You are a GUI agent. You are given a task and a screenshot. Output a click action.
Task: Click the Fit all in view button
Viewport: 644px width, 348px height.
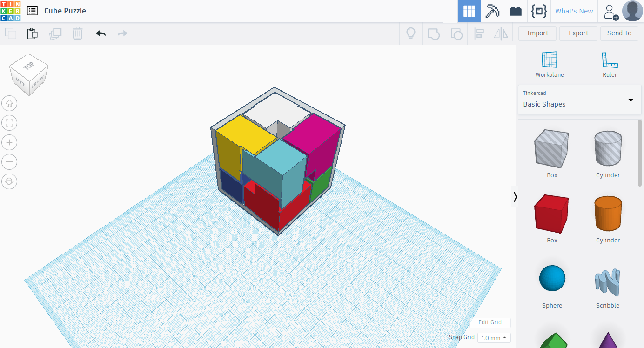coord(9,123)
